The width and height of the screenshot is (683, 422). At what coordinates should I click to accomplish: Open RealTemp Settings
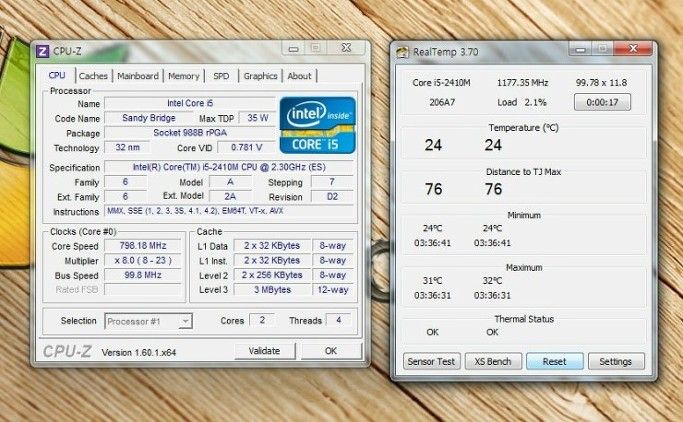(x=615, y=361)
